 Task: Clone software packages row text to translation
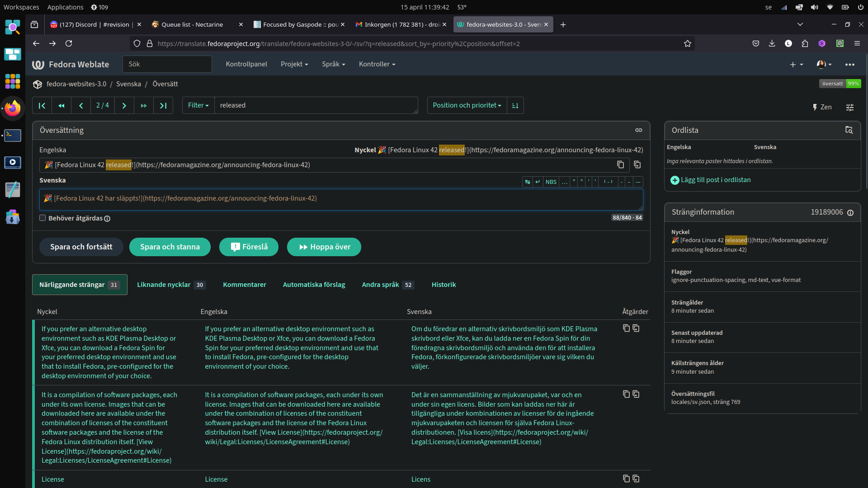click(636, 394)
